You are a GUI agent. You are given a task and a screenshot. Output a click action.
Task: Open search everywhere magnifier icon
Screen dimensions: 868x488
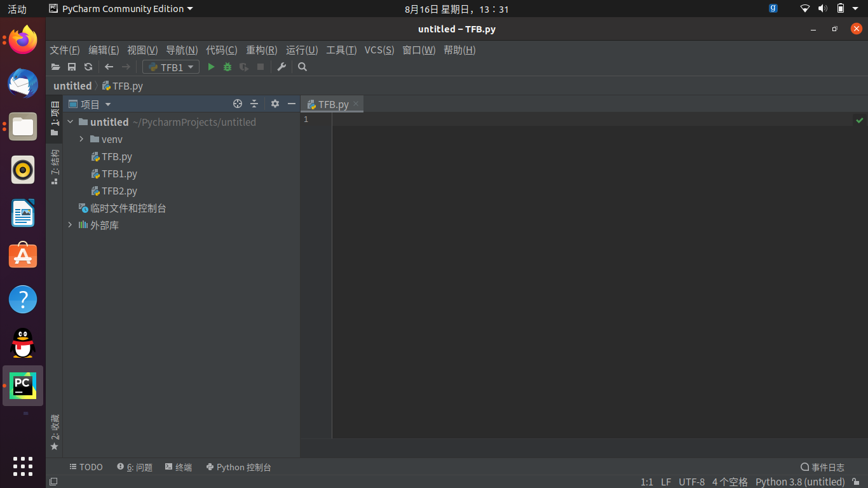click(x=302, y=67)
